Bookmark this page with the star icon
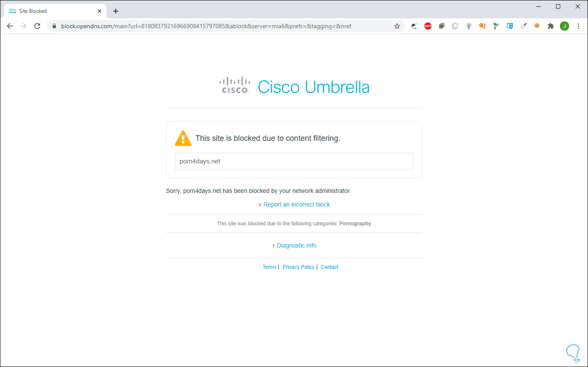588x367 pixels. click(397, 26)
